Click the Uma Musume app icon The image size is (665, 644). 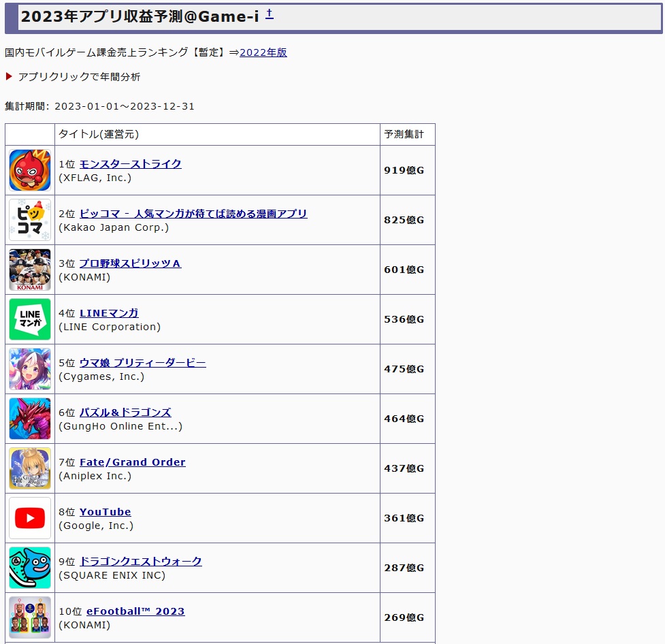click(x=30, y=369)
